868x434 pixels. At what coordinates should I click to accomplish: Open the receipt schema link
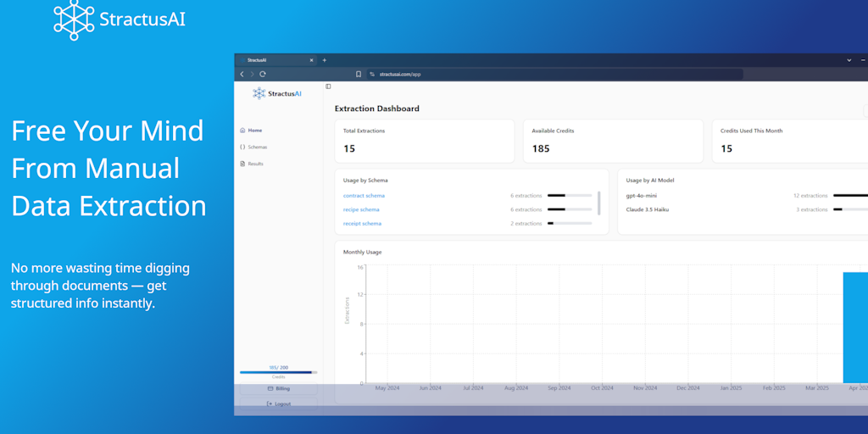362,224
